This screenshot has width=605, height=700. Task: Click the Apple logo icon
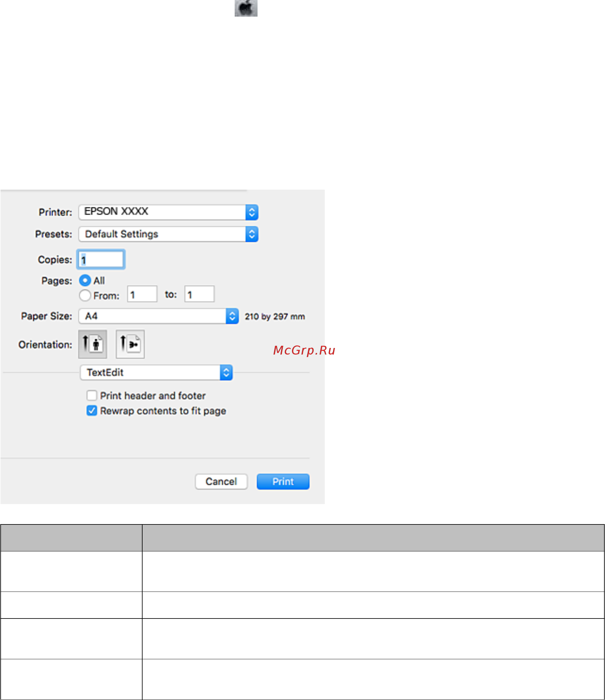click(x=246, y=8)
